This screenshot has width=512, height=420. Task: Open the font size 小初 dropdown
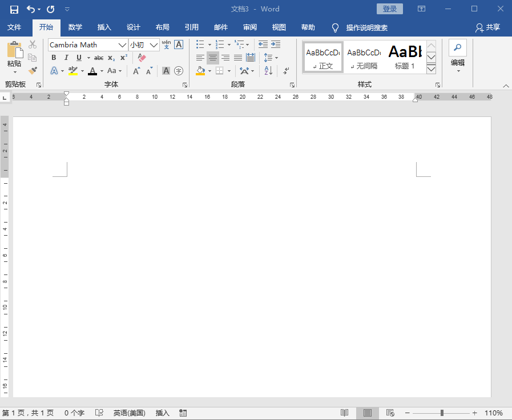point(154,45)
